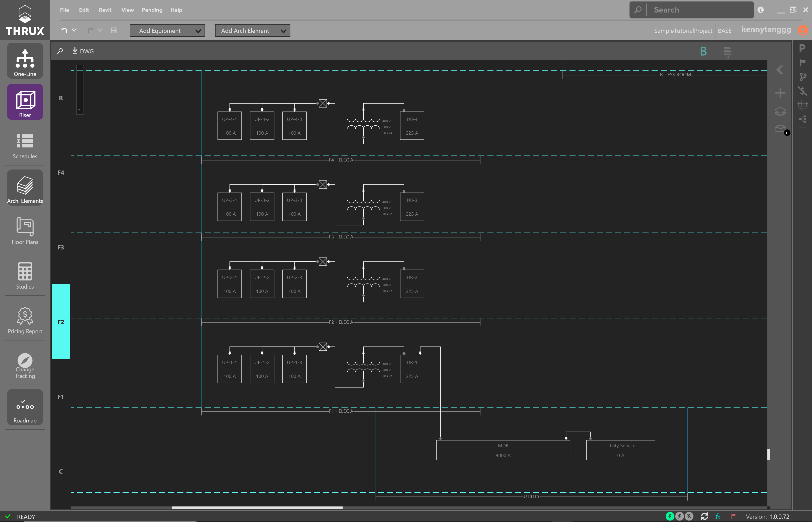Click the save disk icon
812x522 pixels.
(114, 31)
